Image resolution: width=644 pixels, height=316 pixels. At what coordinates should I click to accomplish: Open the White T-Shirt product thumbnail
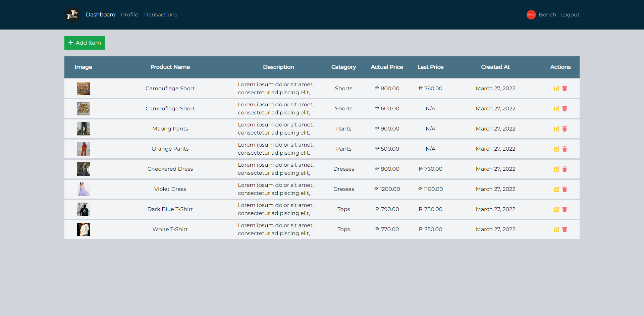click(x=84, y=229)
